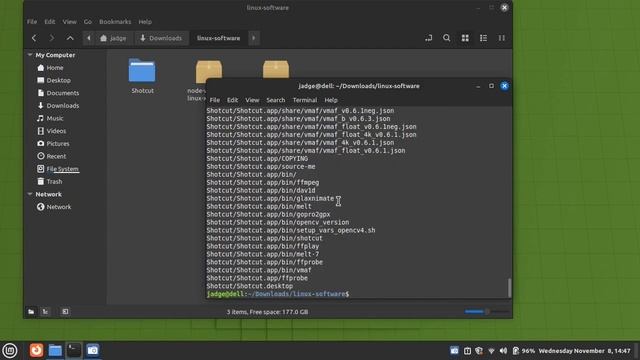640x360 pixels.
Task: Open file manager View menu
Action: pos(69,22)
